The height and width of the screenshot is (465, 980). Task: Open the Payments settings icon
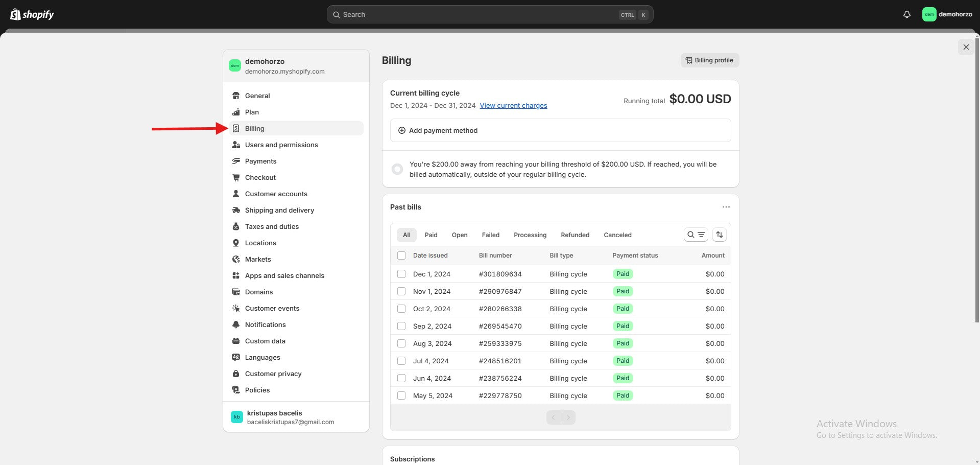click(236, 161)
